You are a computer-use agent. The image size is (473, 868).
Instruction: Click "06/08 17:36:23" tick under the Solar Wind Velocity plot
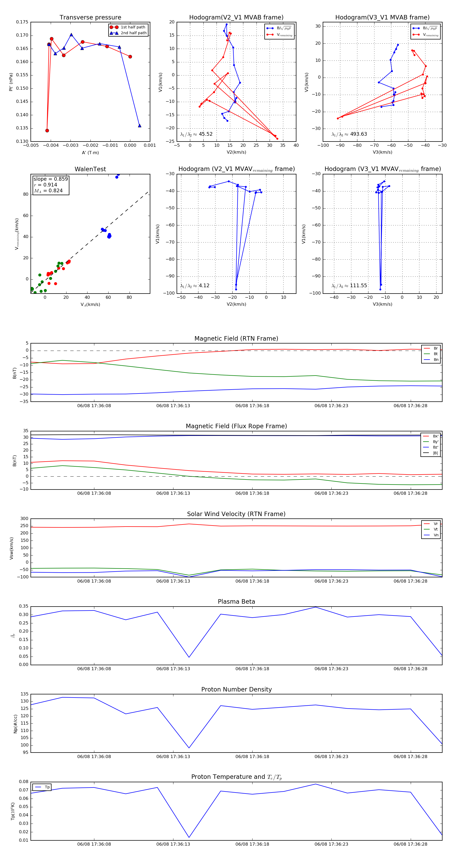(331, 581)
